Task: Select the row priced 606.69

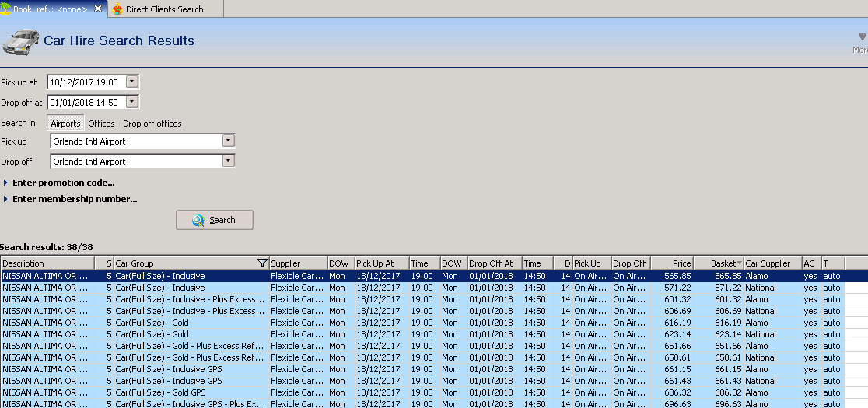Action: click(423, 311)
